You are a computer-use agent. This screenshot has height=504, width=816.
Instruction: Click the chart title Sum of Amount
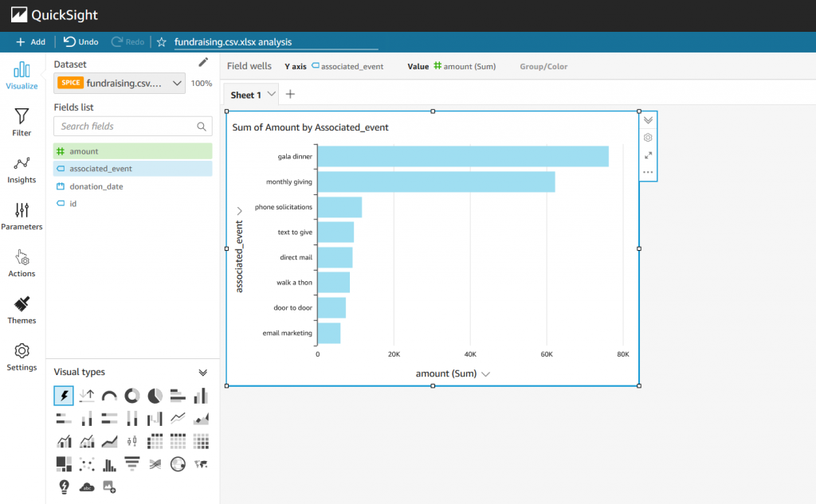click(310, 127)
